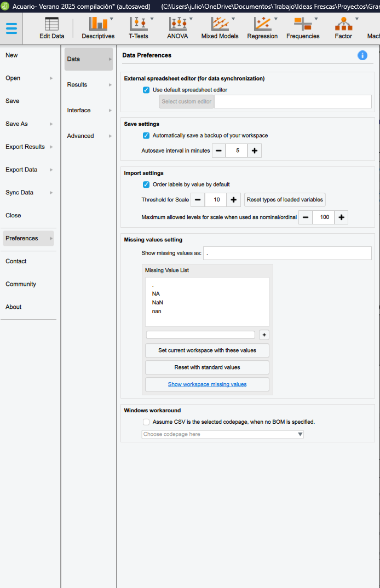Uncheck Use default spreadsheet editor
The width and height of the screenshot is (380, 588).
[146, 90]
